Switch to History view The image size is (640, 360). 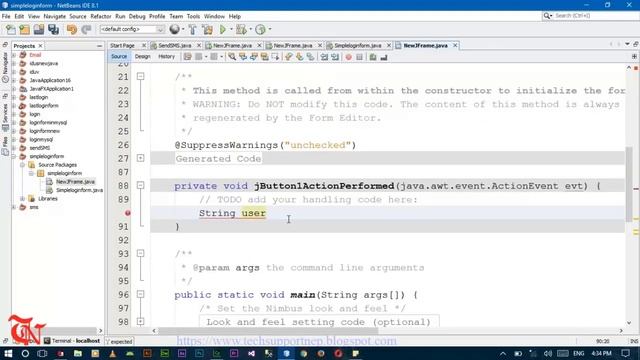click(x=167, y=57)
